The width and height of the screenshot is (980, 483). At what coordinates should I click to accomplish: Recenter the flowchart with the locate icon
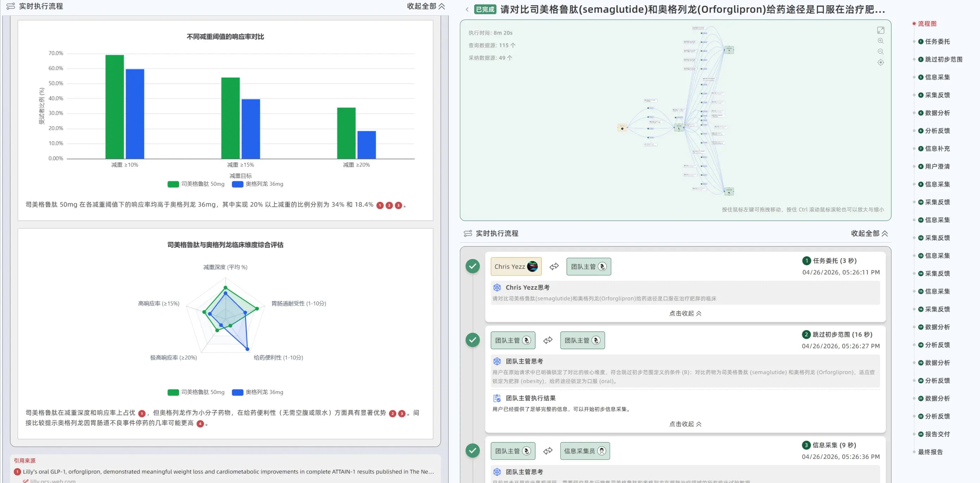881,62
